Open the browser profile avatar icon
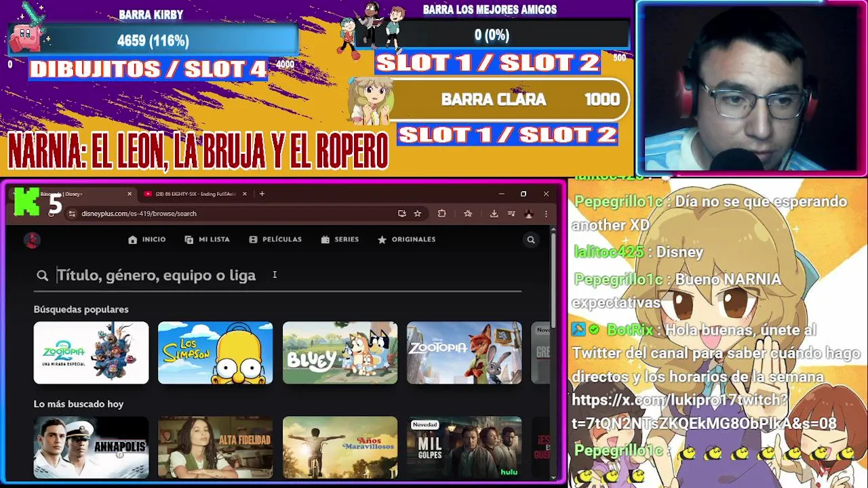 (529, 213)
